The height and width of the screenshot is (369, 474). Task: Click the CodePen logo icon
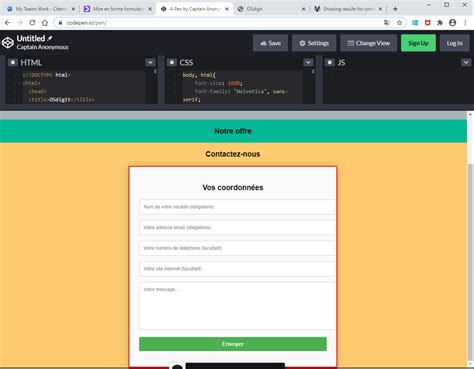click(8, 43)
